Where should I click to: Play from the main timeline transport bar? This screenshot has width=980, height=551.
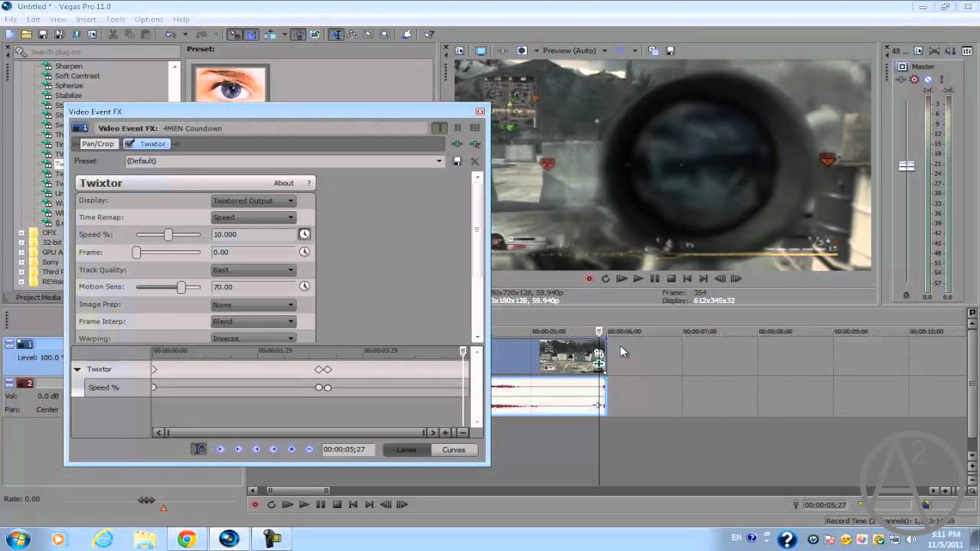[x=304, y=504]
